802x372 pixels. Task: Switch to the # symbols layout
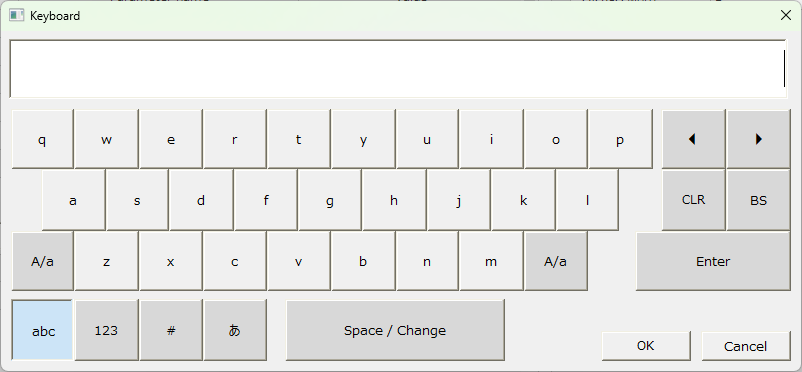[171, 330]
